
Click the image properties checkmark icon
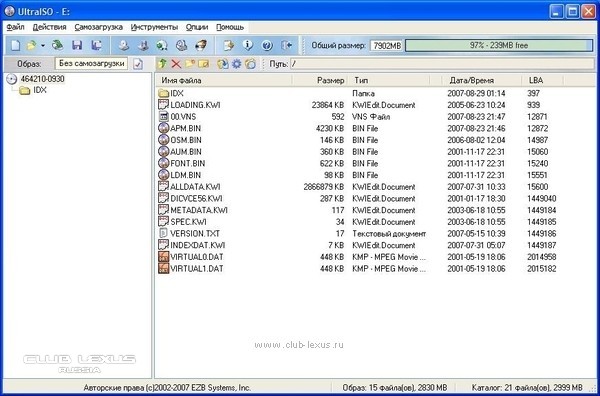point(138,64)
